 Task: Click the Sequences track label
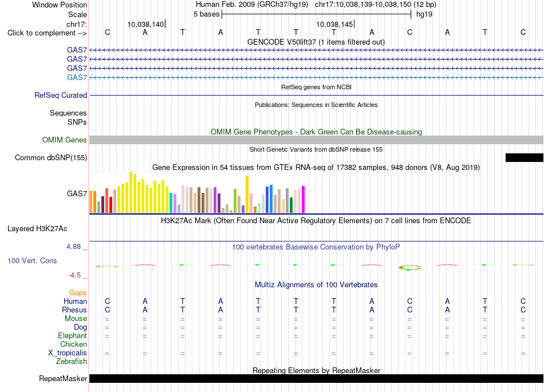pos(68,113)
